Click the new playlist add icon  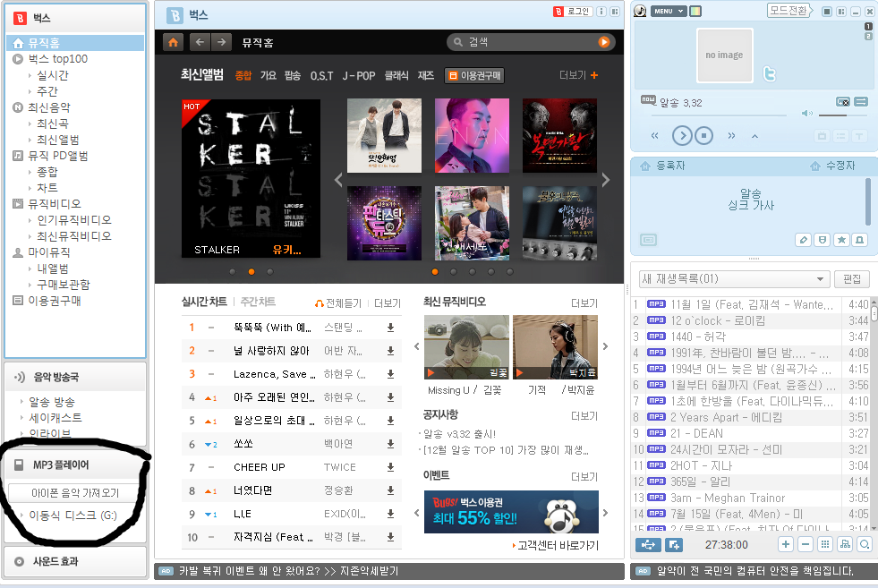pos(674,544)
